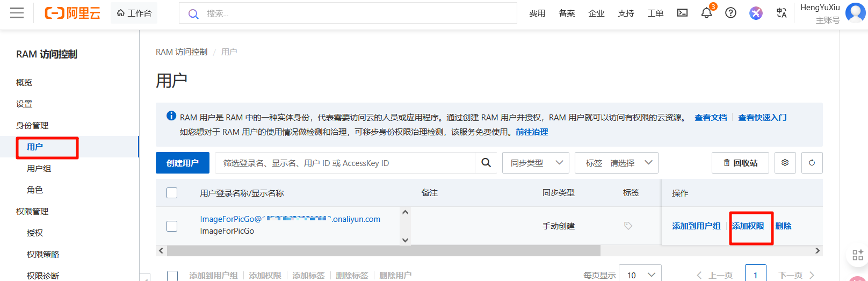Image resolution: width=868 pixels, height=281 pixels.
Task: Open the purple AI assistant icon
Action: [x=756, y=13]
